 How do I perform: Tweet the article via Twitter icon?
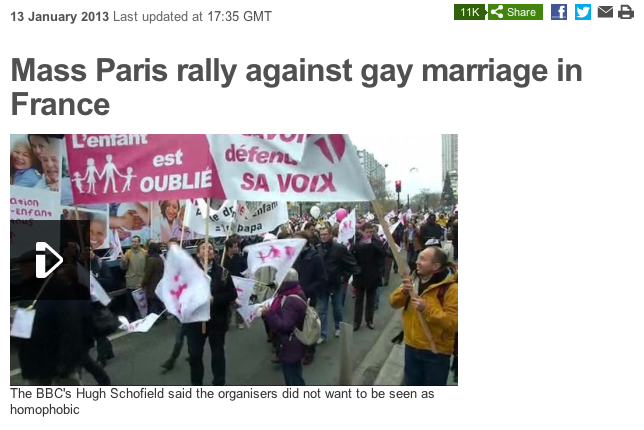click(582, 12)
